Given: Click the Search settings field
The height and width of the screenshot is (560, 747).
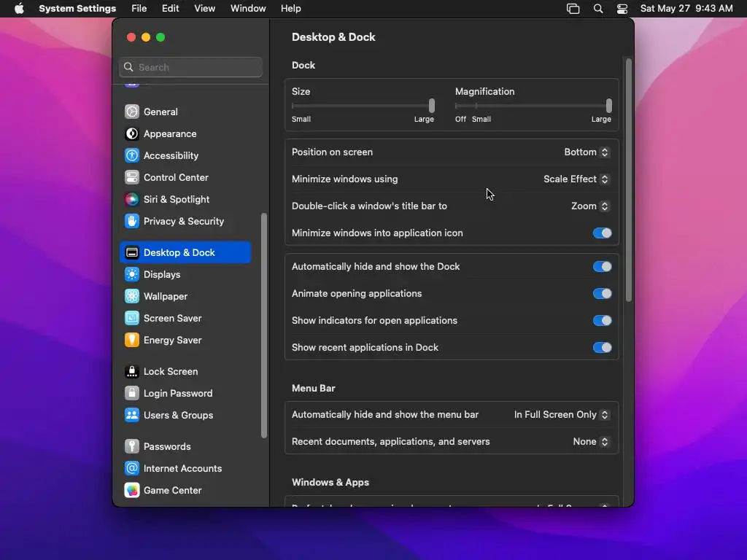Looking at the screenshot, I should [x=190, y=67].
